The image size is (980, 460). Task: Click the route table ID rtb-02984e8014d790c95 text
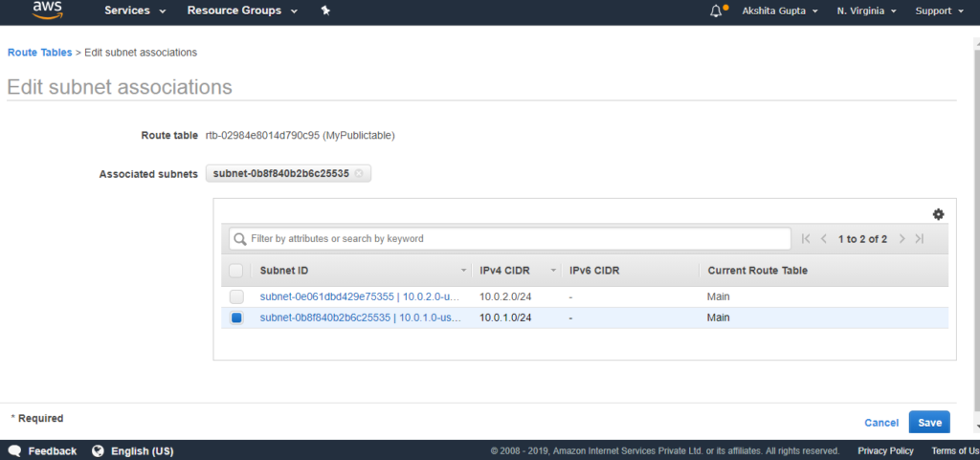coord(262,136)
